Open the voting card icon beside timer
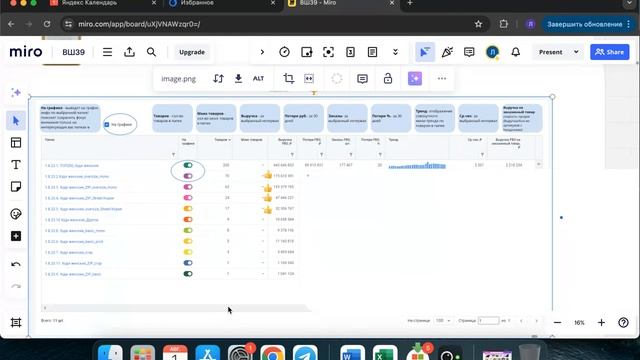Viewport: 640px width, 360px height. point(307,52)
